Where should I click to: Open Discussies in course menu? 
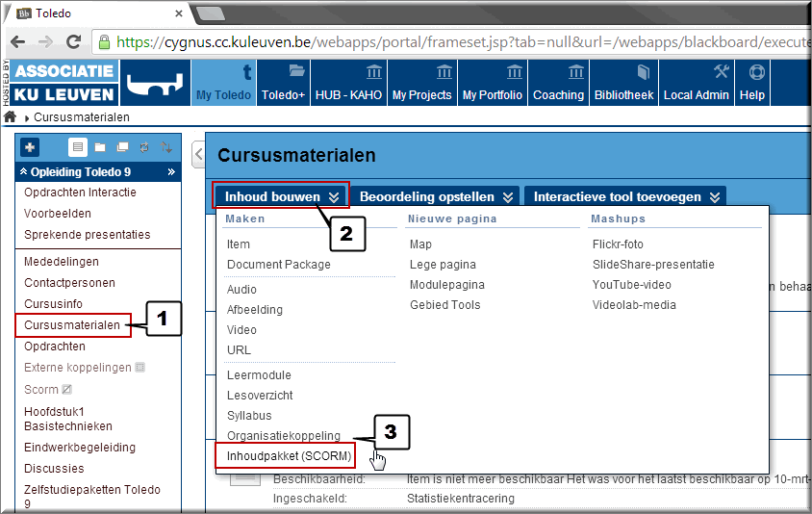coord(54,469)
